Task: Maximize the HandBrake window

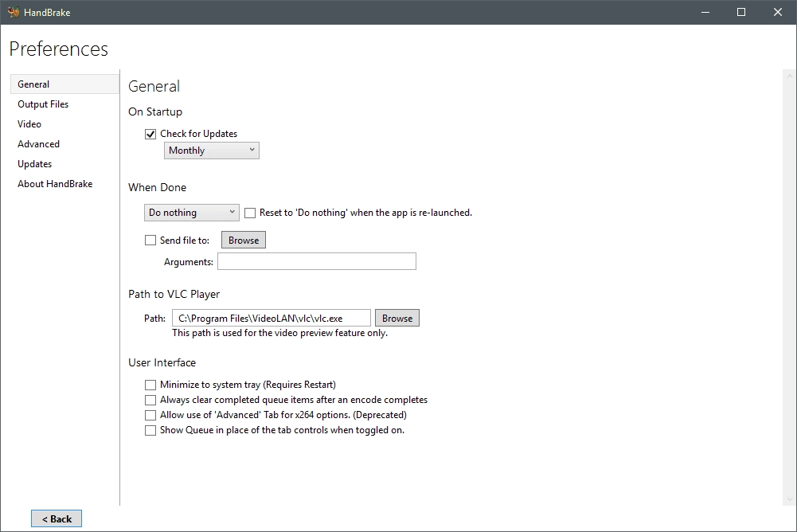Action: (741, 12)
